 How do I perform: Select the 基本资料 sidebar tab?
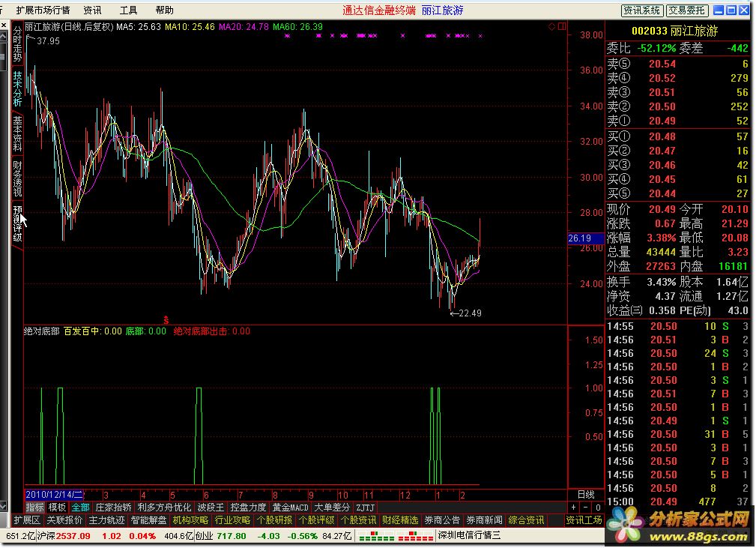(17, 134)
